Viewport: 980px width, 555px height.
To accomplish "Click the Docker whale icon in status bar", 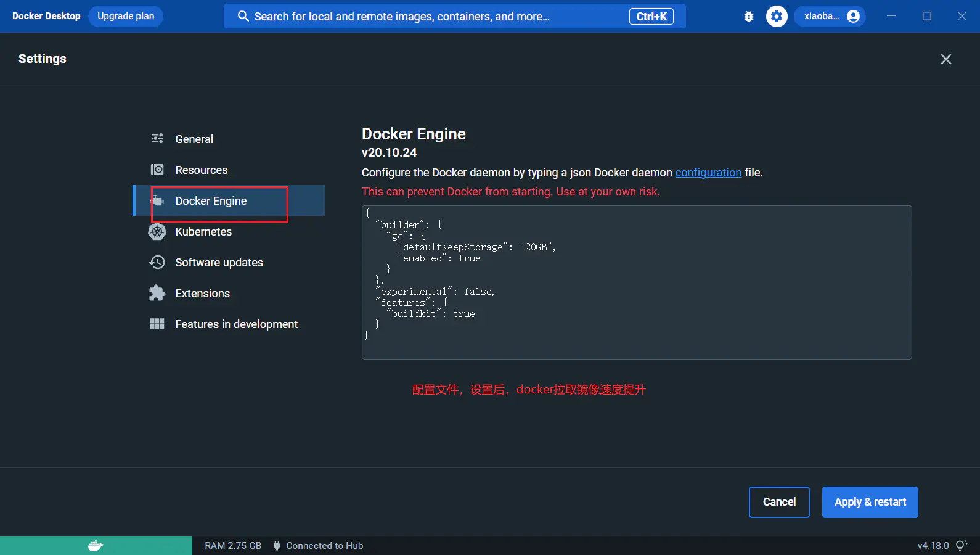I will (x=96, y=546).
